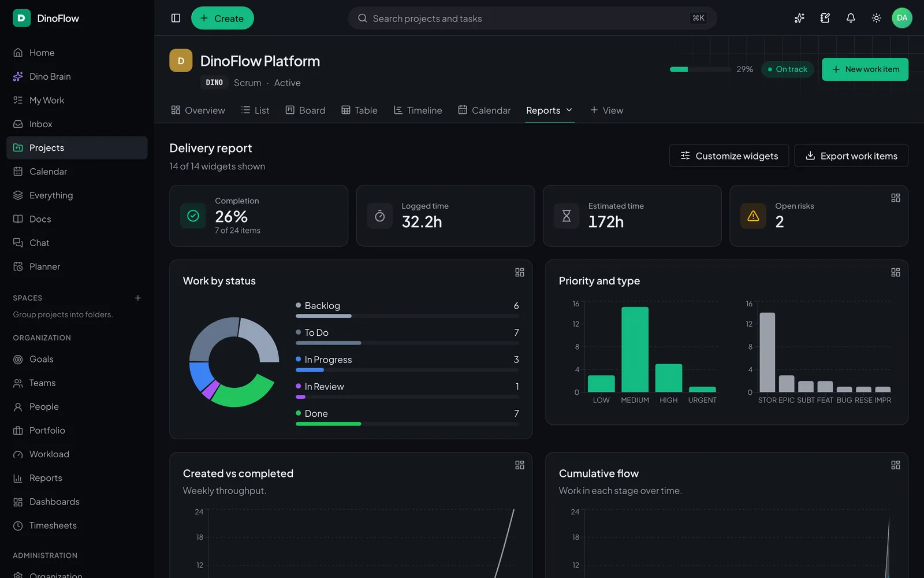Open Customize widgets
Viewport: 924px width, 578px height.
729,155
